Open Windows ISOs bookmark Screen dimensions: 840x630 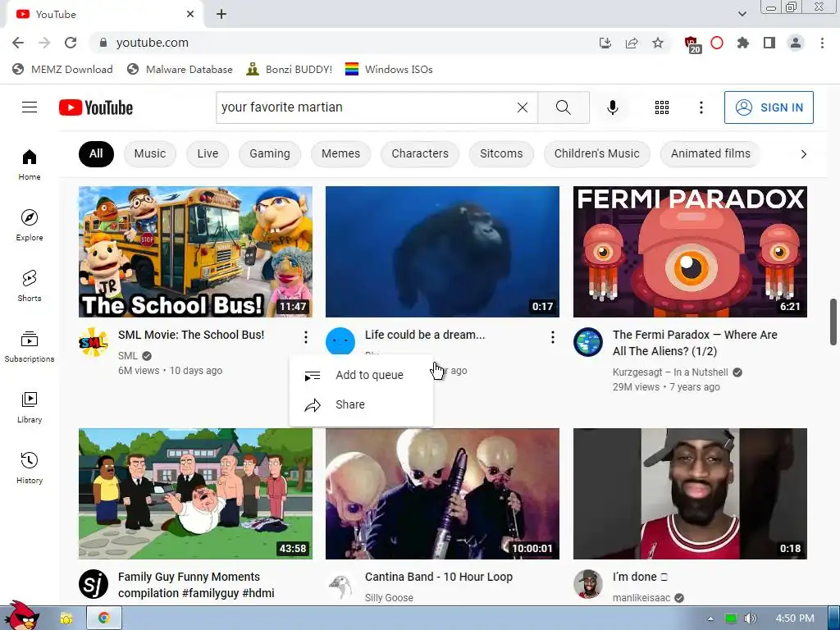point(389,69)
